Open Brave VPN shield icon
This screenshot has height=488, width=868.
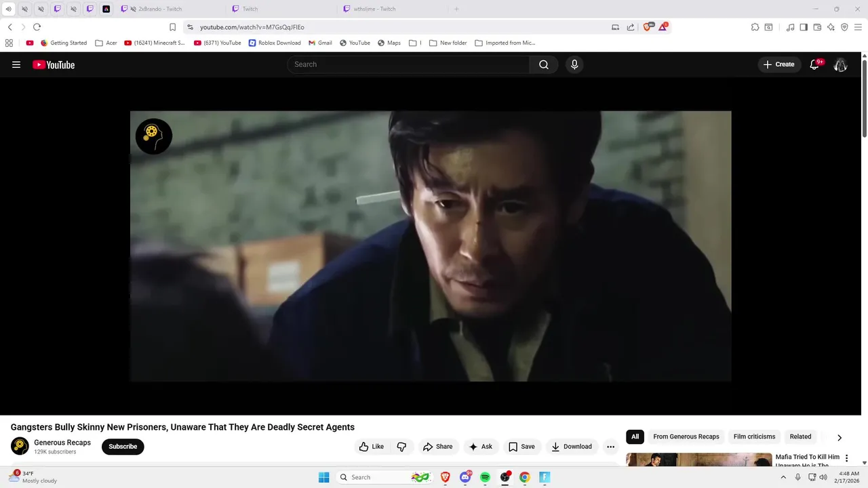[844, 27]
